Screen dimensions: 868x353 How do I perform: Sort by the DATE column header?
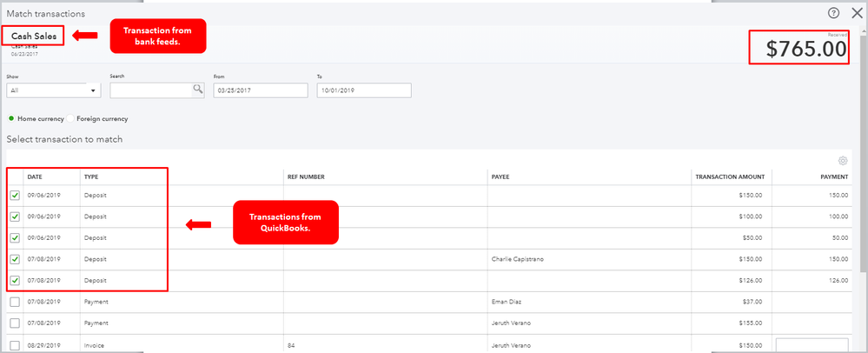point(35,176)
